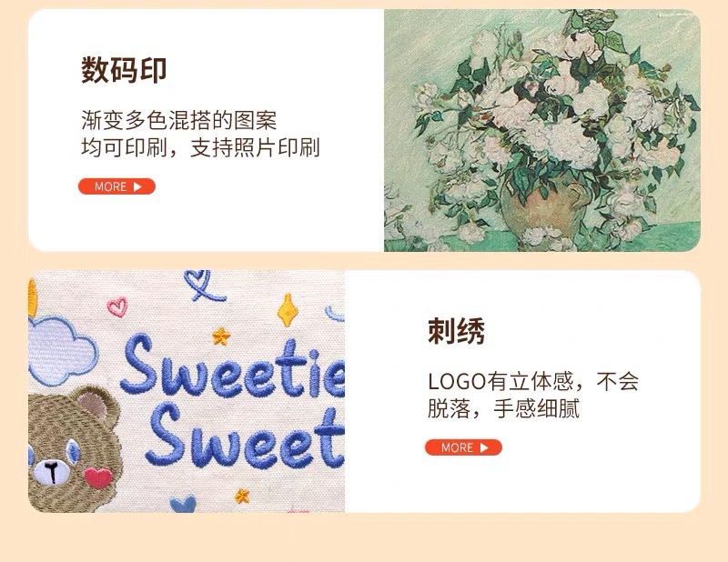Click the embroidered blue cloud
Image resolution: width=728 pixels, height=562 pixels.
coord(62,350)
